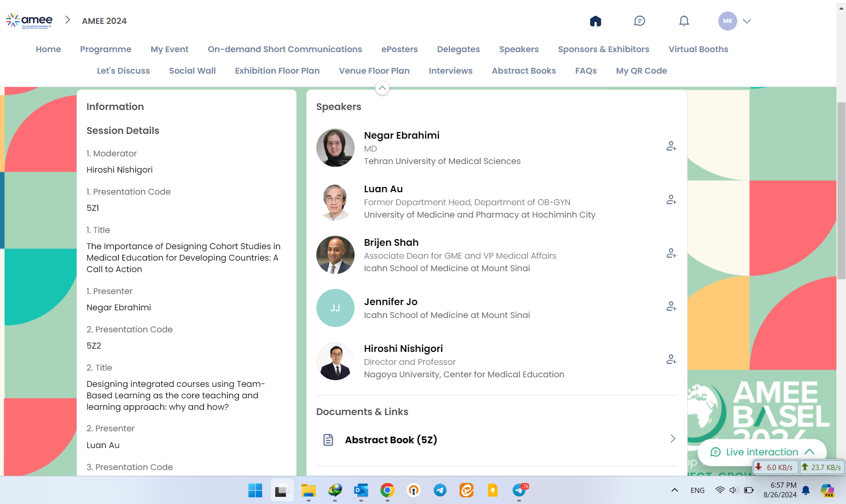Click Jennifer Jo's JJ avatar
The image size is (846, 504).
tap(335, 308)
